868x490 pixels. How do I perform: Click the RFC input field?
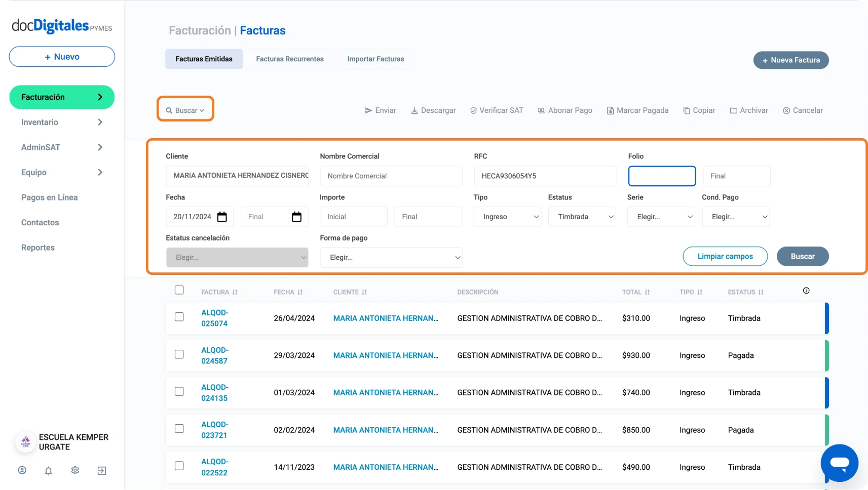tap(545, 176)
